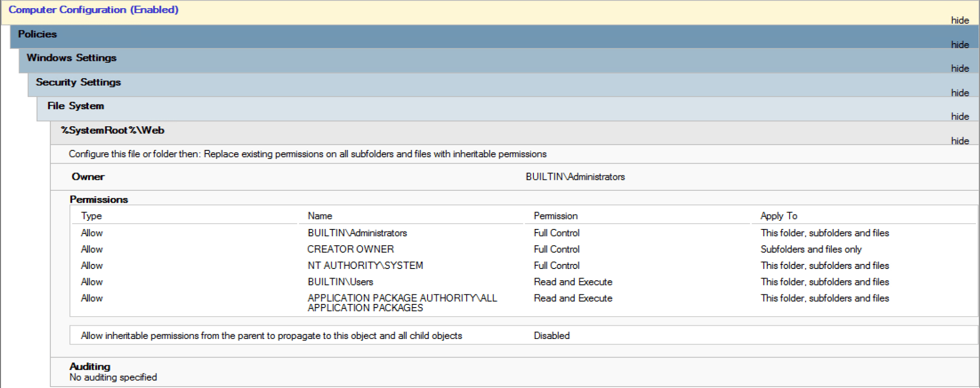The image size is (980, 388).
Task: Hide the Security Settings section
Action: (x=960, y=93)
